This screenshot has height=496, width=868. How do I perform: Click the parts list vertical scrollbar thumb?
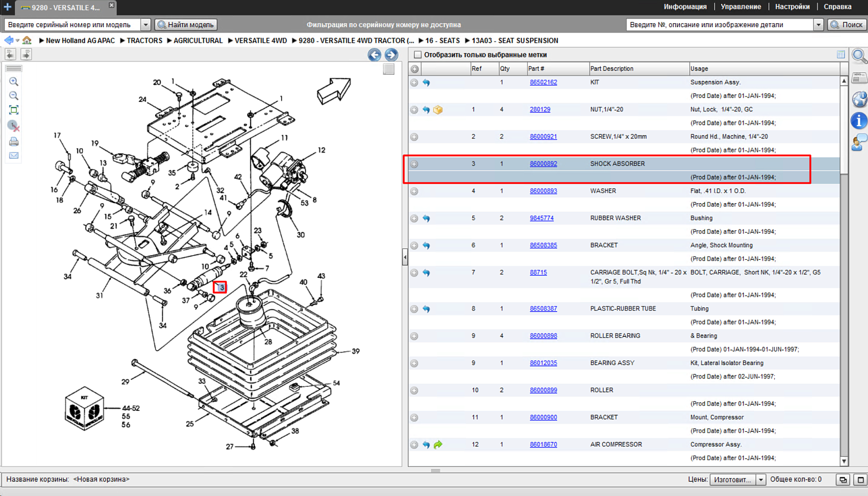(x=844, y=130)
